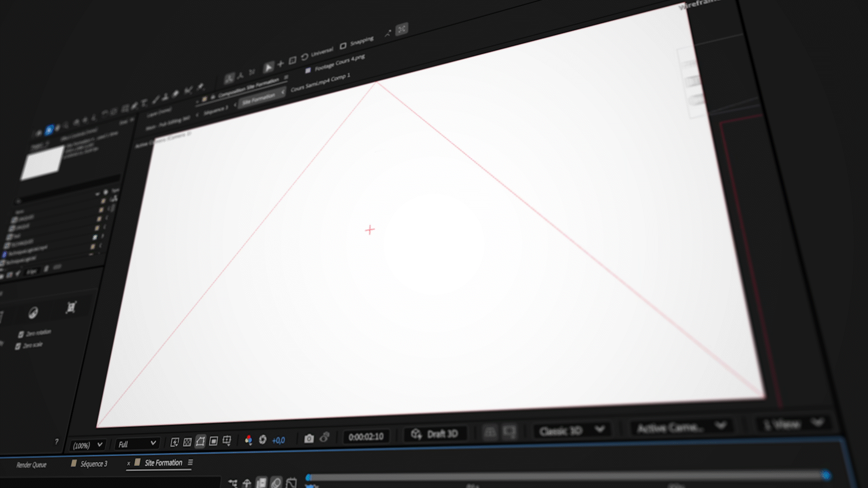Open the channel and color management icon
The width and height of the screenshot is (868, 488).
(248, 440)
